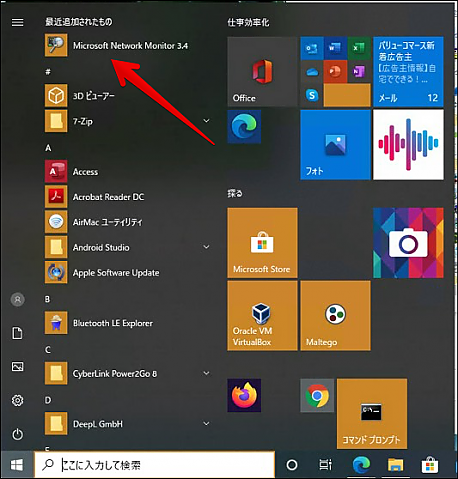Viewport: 458px width, 479px height.
Task: Open File Explorer on taskbar
Action: pos(395,465)
